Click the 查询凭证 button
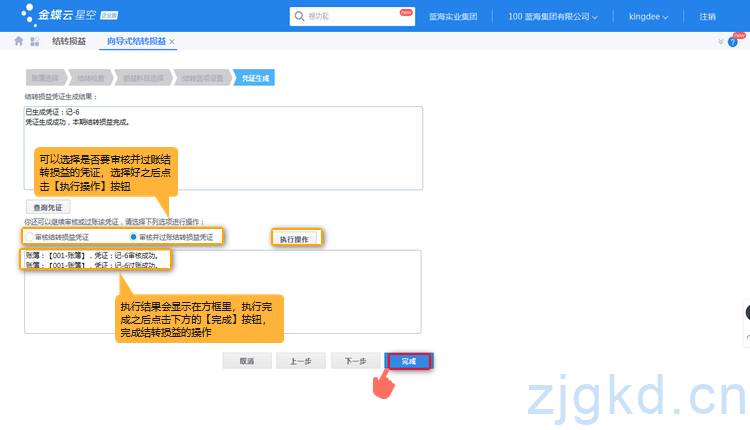This screenshot has height=430, width=750. point(47,206)
